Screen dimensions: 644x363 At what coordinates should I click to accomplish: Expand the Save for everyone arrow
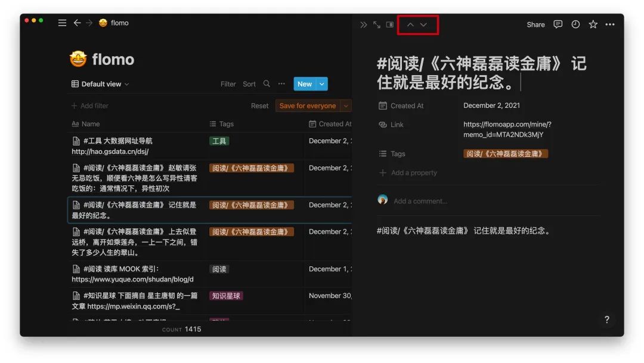[346, 106]
